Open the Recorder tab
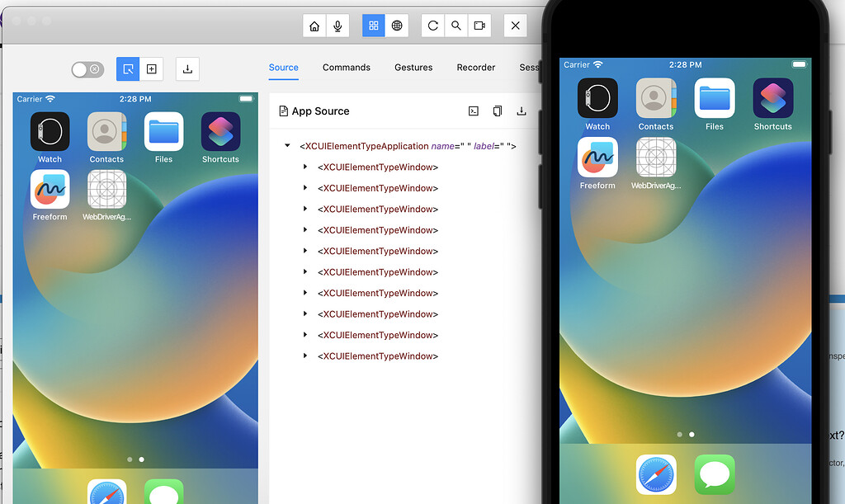The height and width of the screenshot is (504, 845). click(476, 68)
